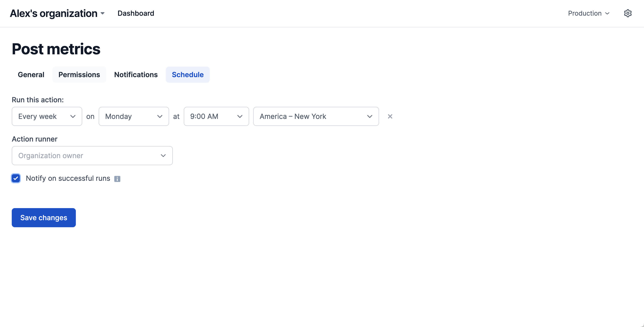
Task: Expand the Organization owner runner dropdown
Action: [x=92, y=156]
